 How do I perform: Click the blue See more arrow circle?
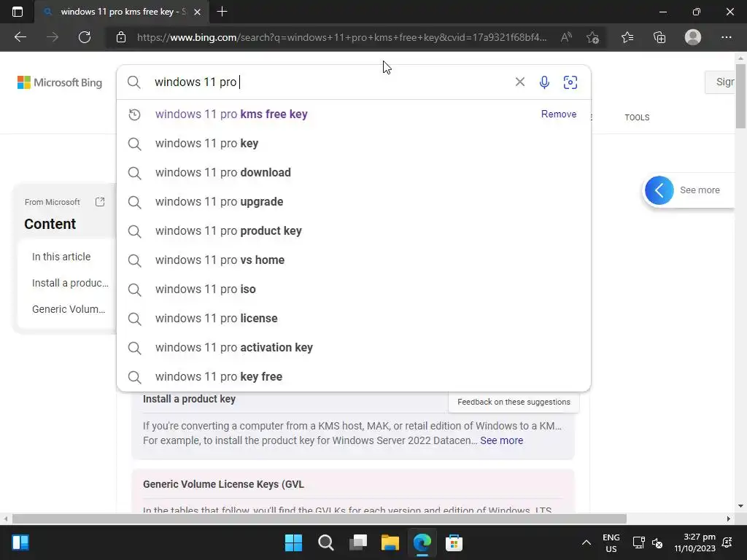tap(659, 190)
